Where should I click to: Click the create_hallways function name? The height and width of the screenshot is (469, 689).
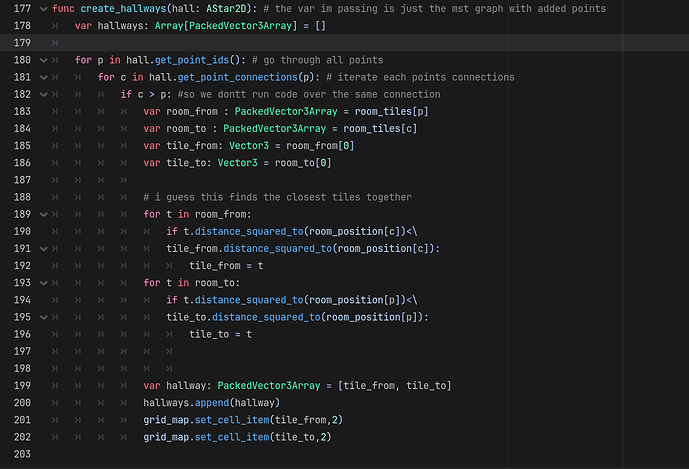tap(123, 9)
